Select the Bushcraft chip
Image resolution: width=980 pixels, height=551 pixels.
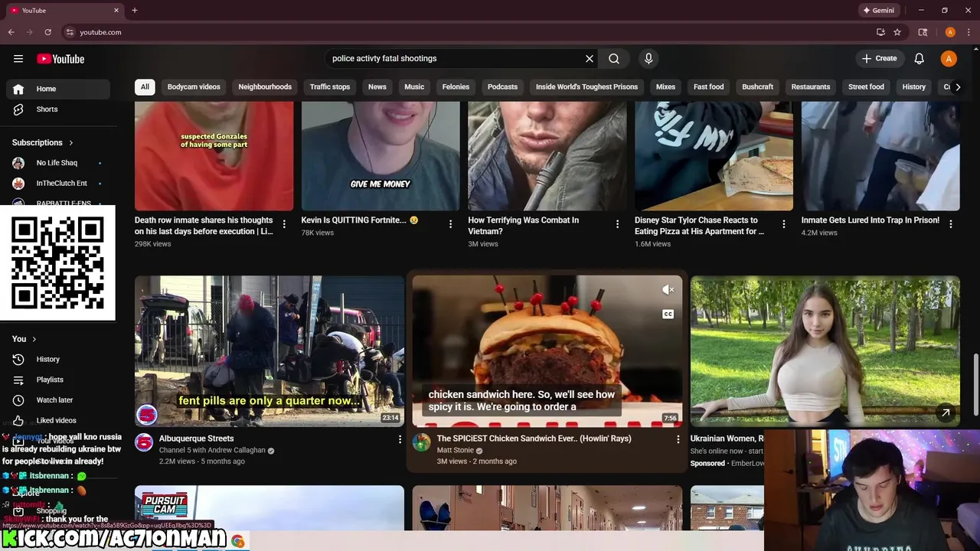(758, 87)
